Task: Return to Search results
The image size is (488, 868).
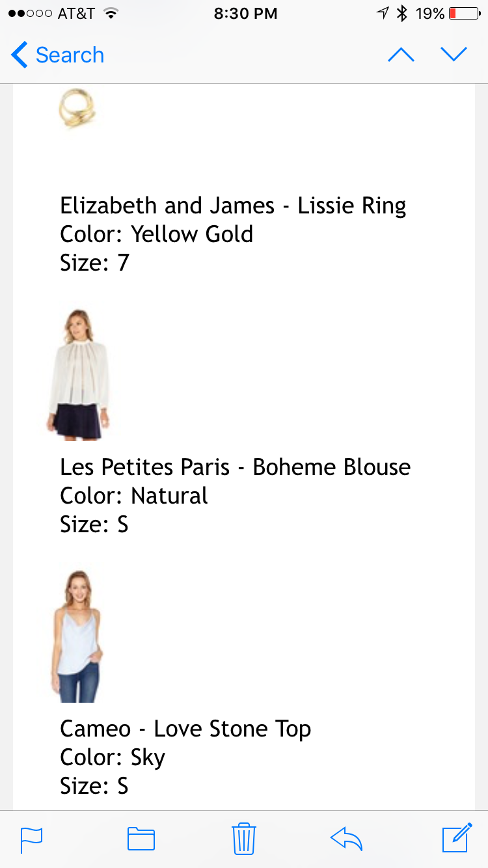Action: tap(69, 55)
